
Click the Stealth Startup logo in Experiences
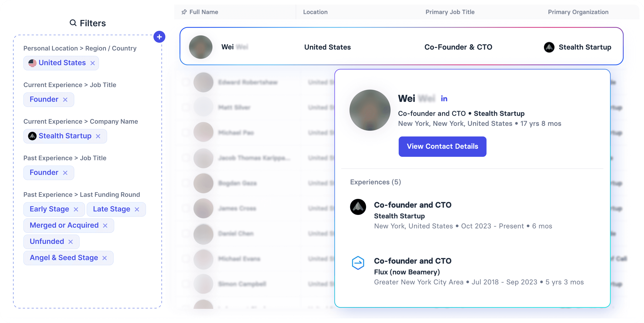coord(358,207)
